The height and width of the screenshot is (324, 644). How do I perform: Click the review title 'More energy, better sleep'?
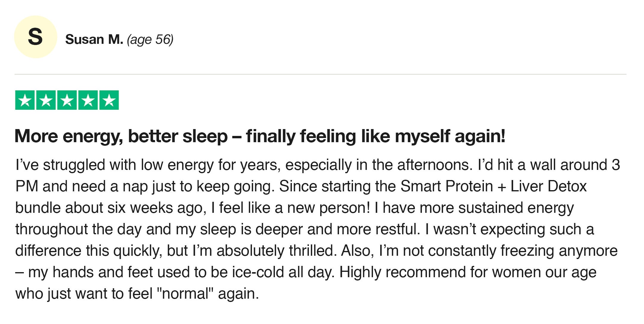tap(121, 137)
